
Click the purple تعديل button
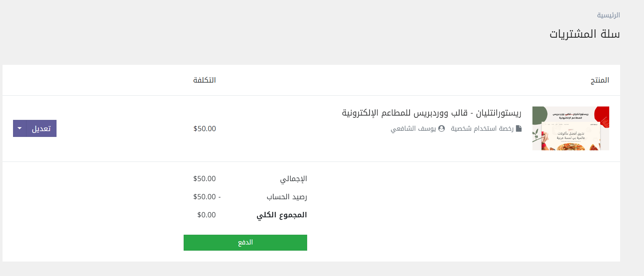pos(41,128)
